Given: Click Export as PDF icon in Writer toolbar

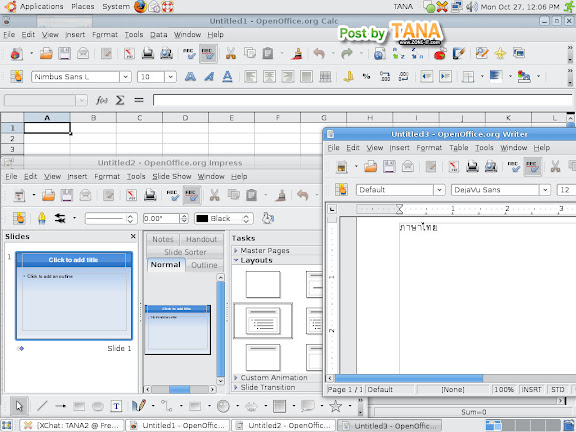Looking at the screenshot, I should click(x=454, y=167).
